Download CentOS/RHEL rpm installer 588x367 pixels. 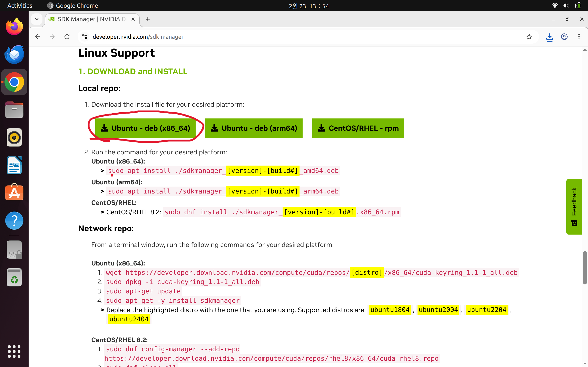point(358,128)
